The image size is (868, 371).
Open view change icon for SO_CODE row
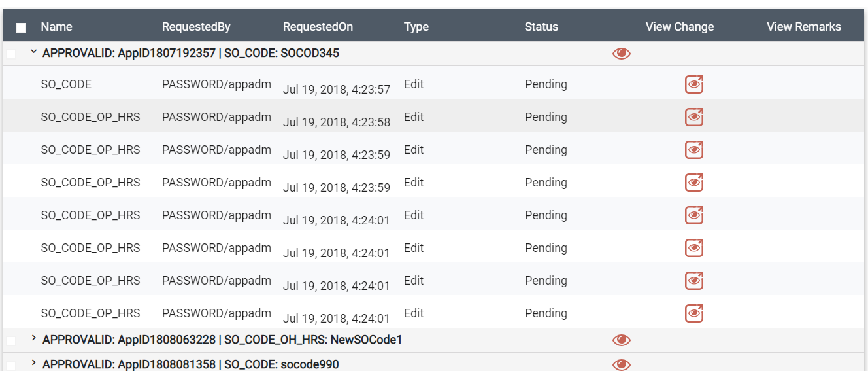click(x=694, y=84)
